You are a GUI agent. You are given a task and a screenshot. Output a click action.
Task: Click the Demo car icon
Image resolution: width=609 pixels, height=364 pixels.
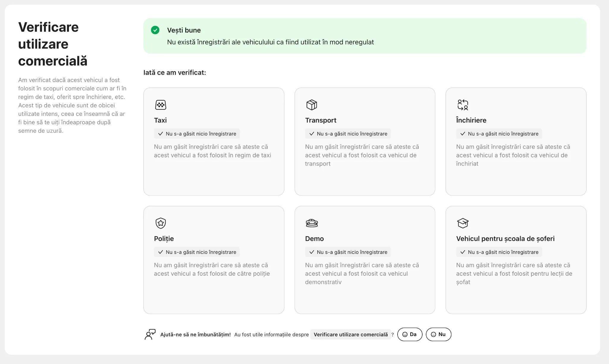click(312, 223)
